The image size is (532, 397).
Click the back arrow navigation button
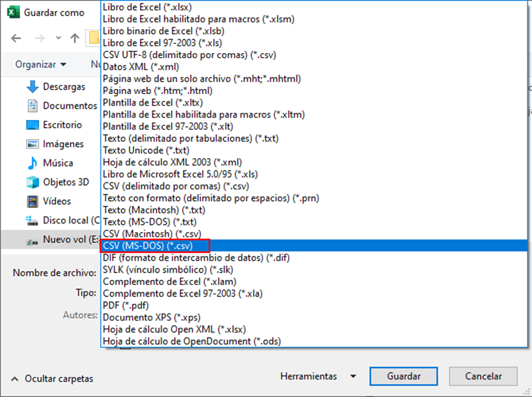[x=16, y=39]
